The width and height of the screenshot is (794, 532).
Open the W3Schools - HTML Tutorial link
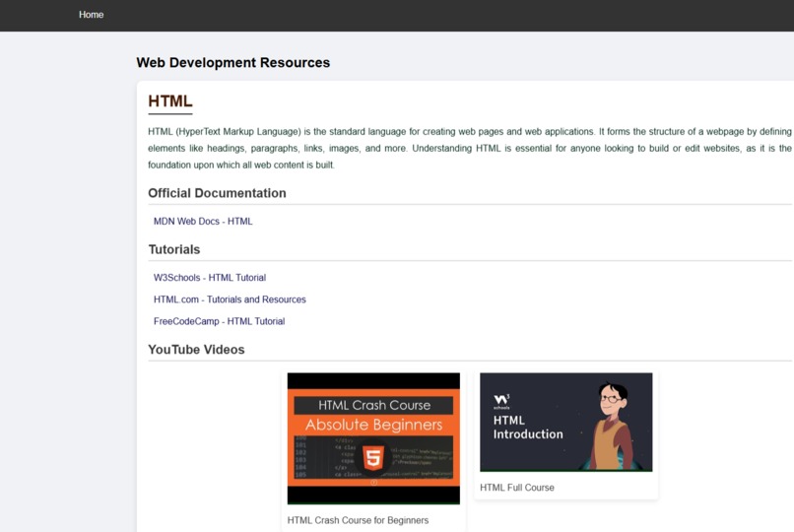(x=210, y=278)
